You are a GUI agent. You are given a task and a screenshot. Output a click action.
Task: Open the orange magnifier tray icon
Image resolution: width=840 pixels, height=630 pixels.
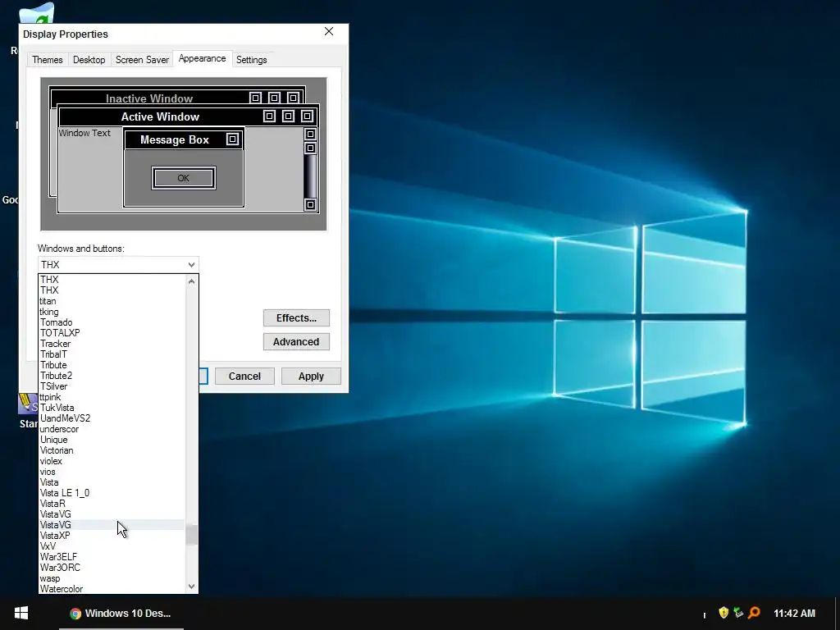(x=755, y=612)
